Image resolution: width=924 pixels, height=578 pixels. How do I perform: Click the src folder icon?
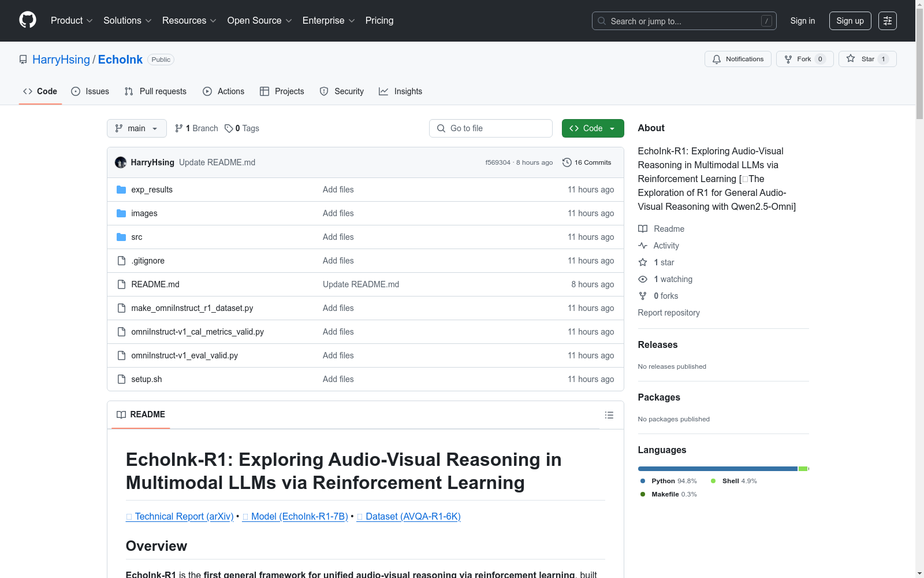pyautogui.click(x=121, y=237)
